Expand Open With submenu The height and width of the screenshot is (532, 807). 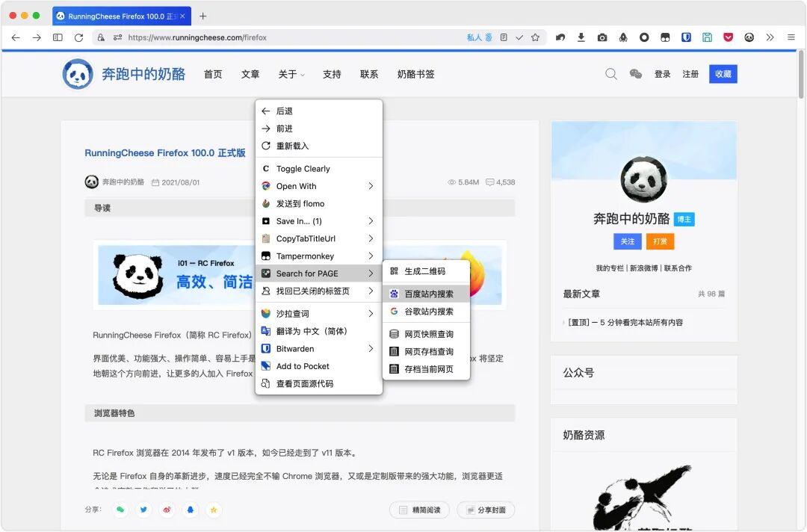click(x=318, y=186)
